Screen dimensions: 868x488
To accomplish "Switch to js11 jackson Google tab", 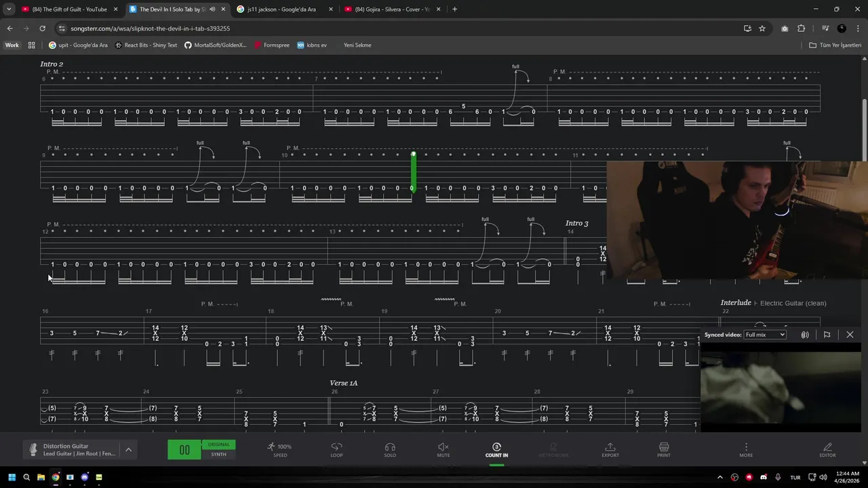I will click(285, 9).
